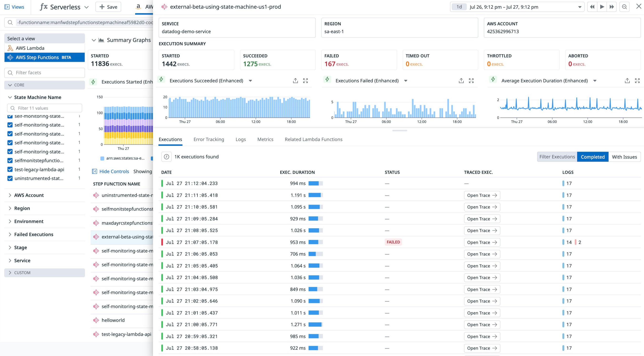Click export icon on Executions Succeeded graph
This screenshot has width=644, height=356.
[x=295, y=81]
